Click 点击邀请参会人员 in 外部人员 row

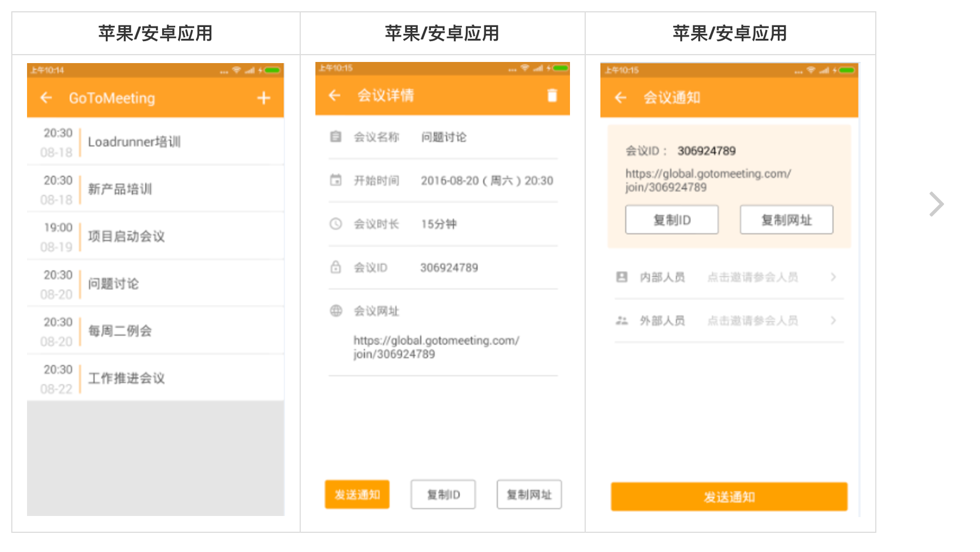point(752,320)
